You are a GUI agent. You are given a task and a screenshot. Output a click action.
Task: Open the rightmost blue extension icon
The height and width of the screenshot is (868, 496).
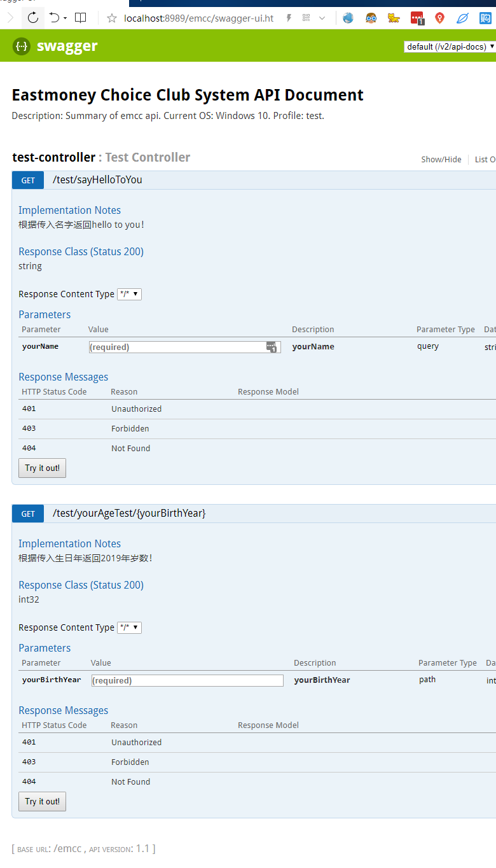[x=485, y=18]
